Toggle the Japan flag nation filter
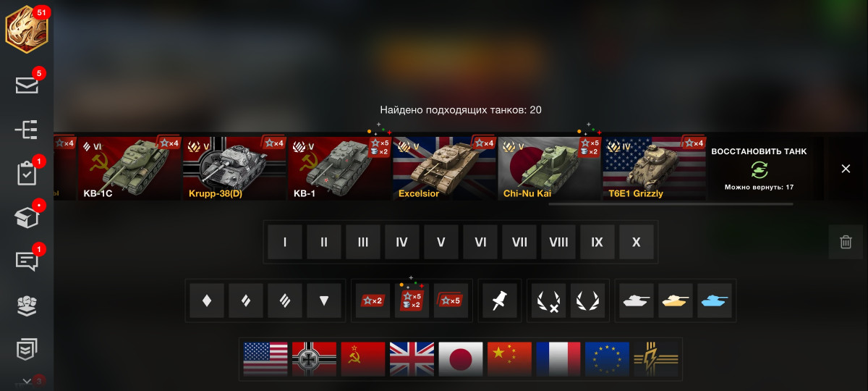Screen dimensions: 868x391 [x=461, y=358]
